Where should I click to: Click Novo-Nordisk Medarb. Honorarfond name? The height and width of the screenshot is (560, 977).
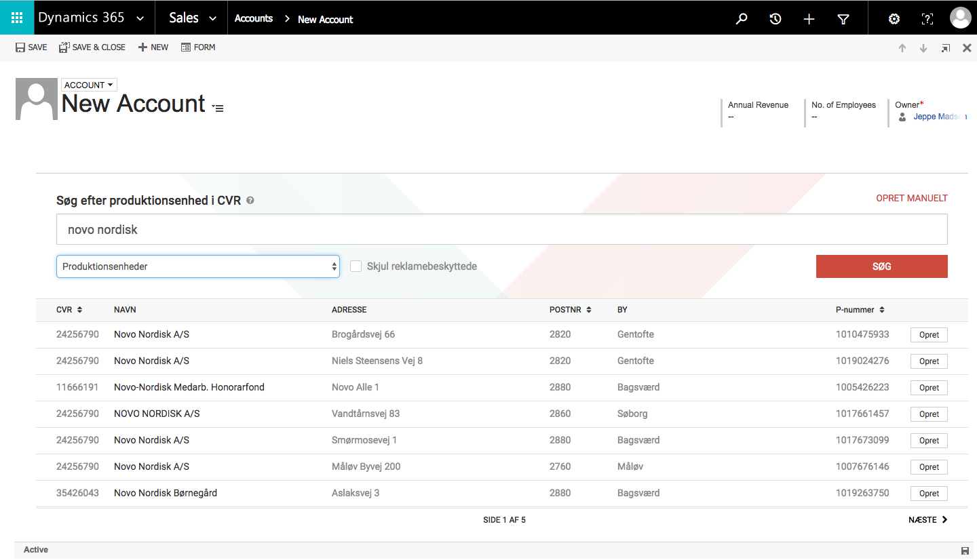(189, 387)
